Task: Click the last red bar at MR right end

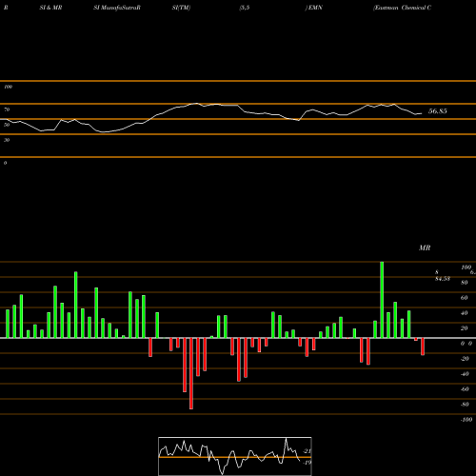Action: pyautogui.click(x=423, y=347)
